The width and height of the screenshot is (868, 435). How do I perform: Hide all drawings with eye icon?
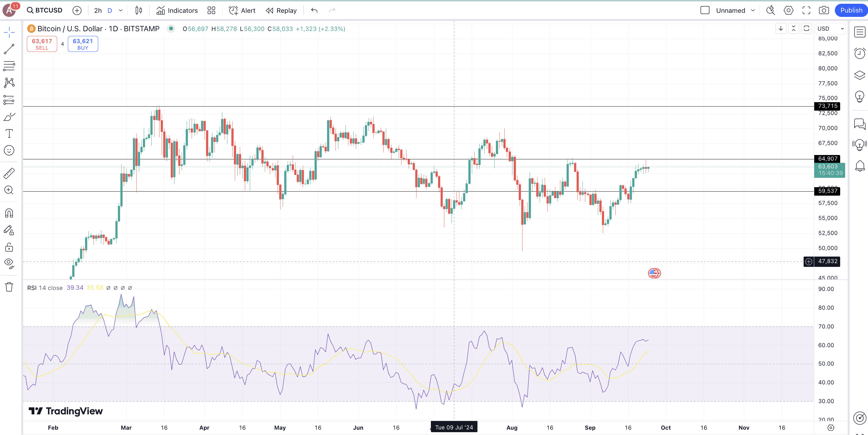coord(9,263)
